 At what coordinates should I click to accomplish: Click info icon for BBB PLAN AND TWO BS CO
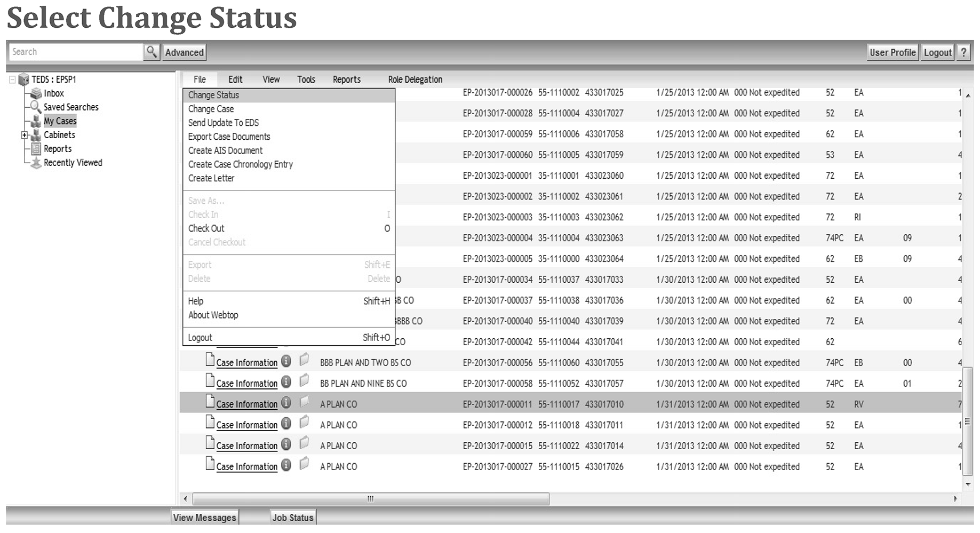(286, 362)
